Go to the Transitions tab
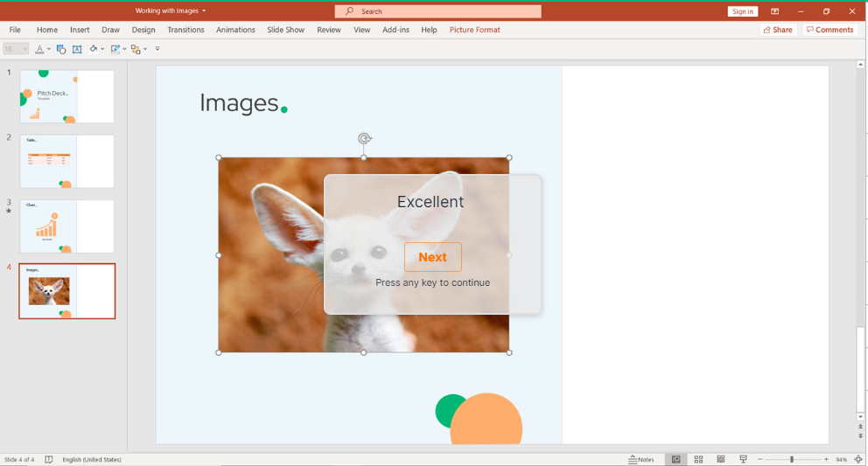868x466 pixels. tap(186, 30)
